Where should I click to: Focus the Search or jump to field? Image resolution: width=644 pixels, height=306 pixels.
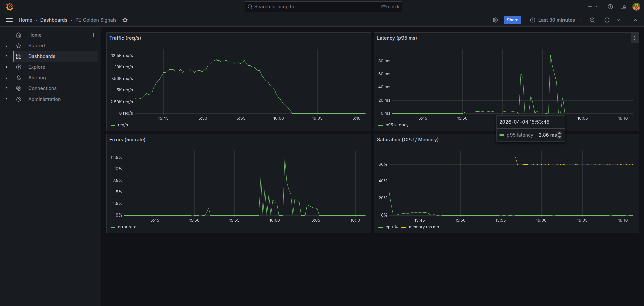(x=323, y=7)
